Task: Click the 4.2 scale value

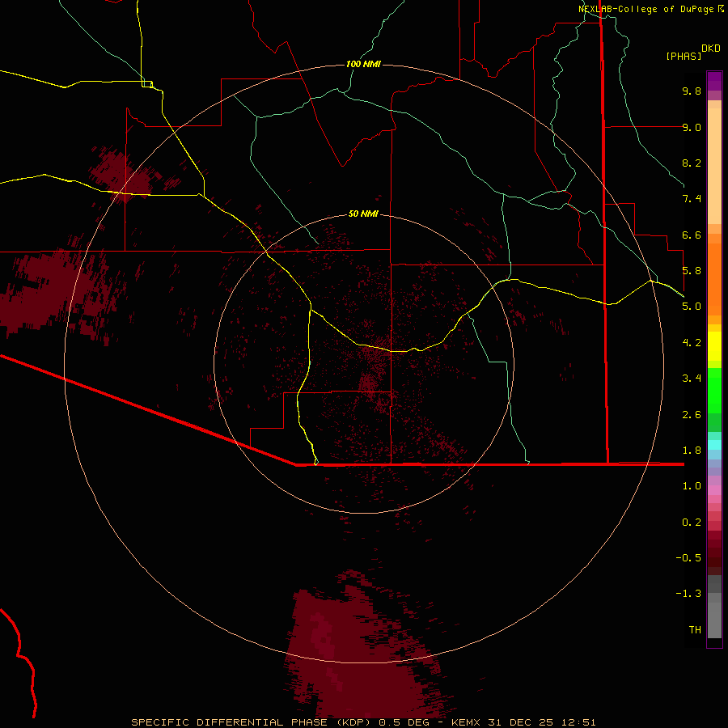Action: [x=692, y=343]
